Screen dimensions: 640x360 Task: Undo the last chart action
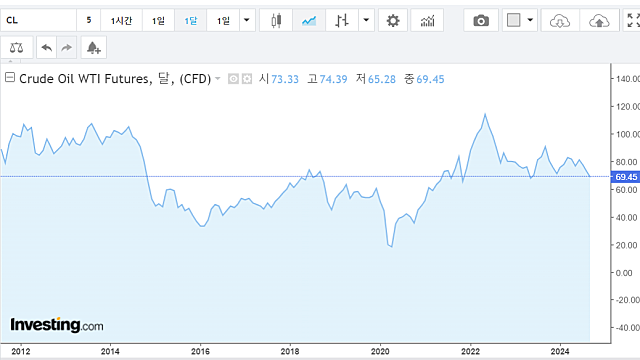(x=47, y=48)
